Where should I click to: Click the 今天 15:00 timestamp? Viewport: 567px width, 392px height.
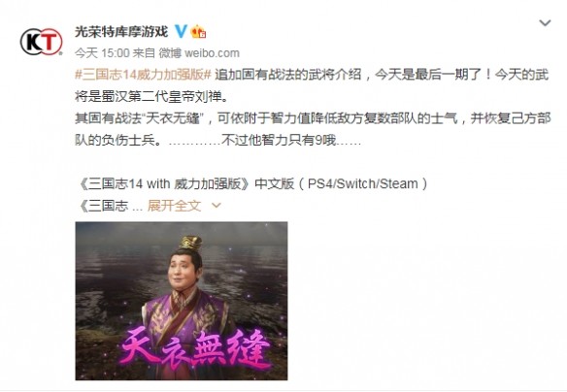click(102, 53)
